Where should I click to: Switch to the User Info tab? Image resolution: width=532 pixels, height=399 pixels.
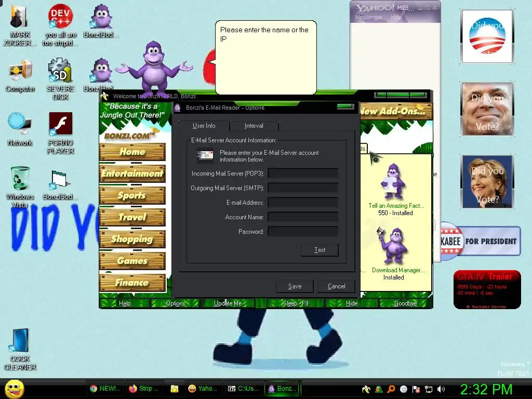204,126
